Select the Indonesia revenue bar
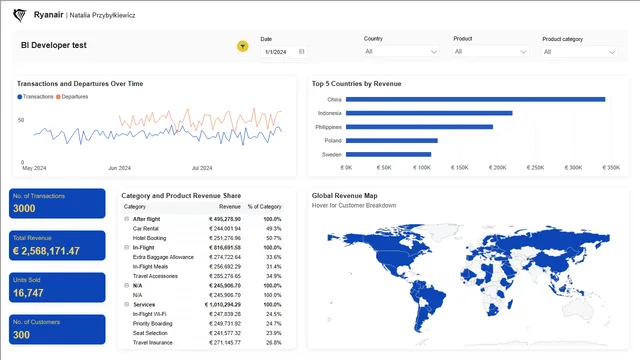640x360 pixels. pos(429,113)
